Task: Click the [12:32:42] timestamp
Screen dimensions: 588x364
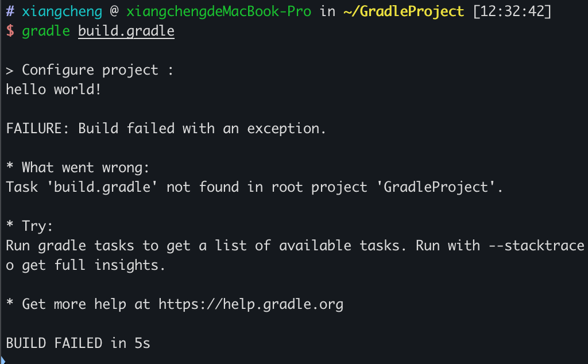Action: pos(512,11)
